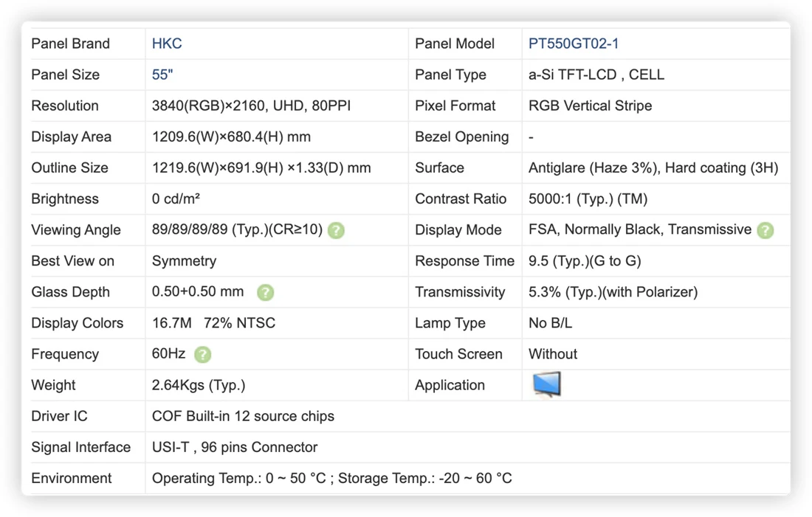Select the Weight 2.64Kgs value
Screen dimensions: 812x517
click(x=199, y=385)
